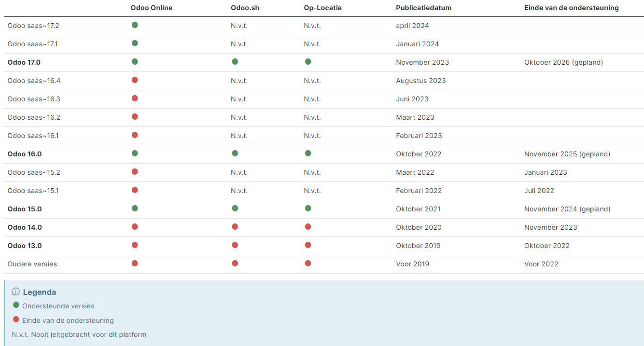Click the Legenda heading
644x346 pixels.
pyautogui.click(x=40, y=292)
